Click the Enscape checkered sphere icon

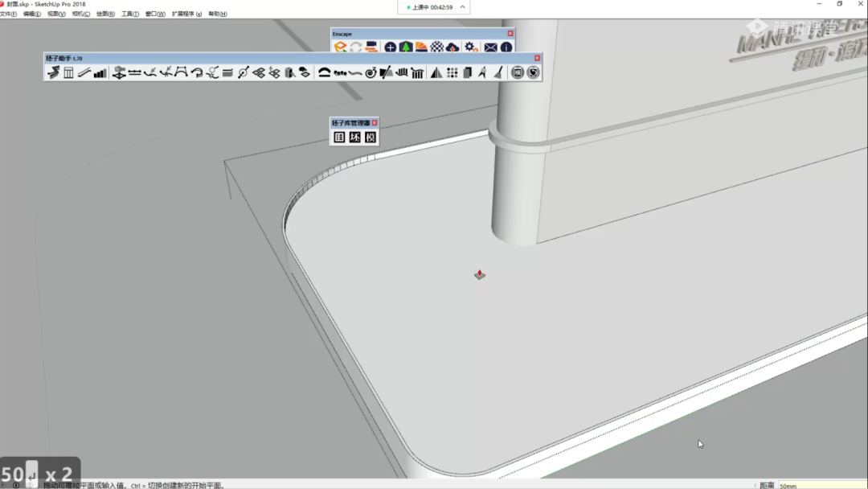click(x=436, y=47)
